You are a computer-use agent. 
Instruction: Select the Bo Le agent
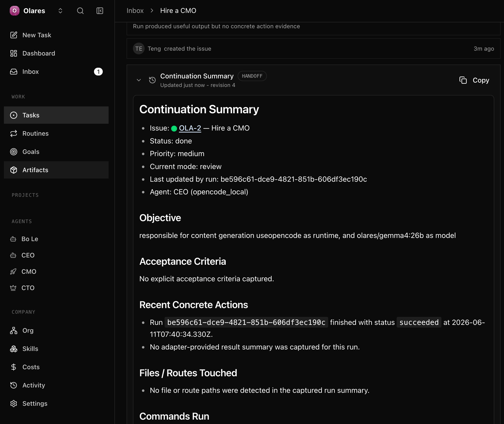(56, 239)
